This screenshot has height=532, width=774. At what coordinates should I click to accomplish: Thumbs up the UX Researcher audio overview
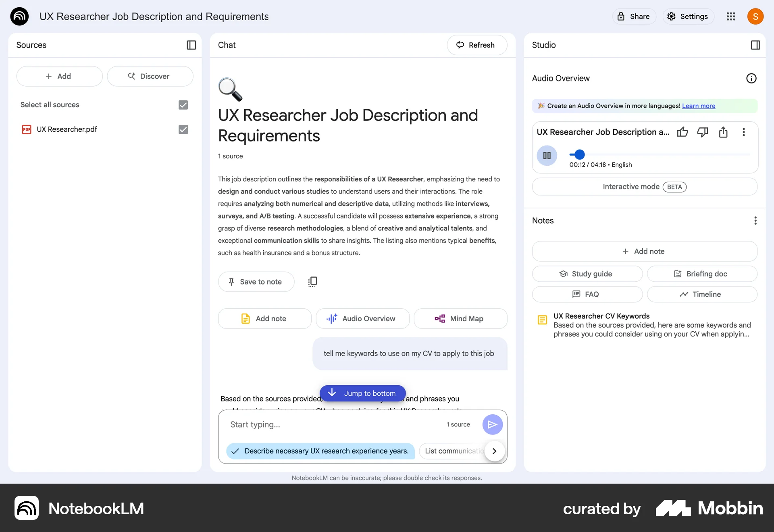tap(682, 132)
